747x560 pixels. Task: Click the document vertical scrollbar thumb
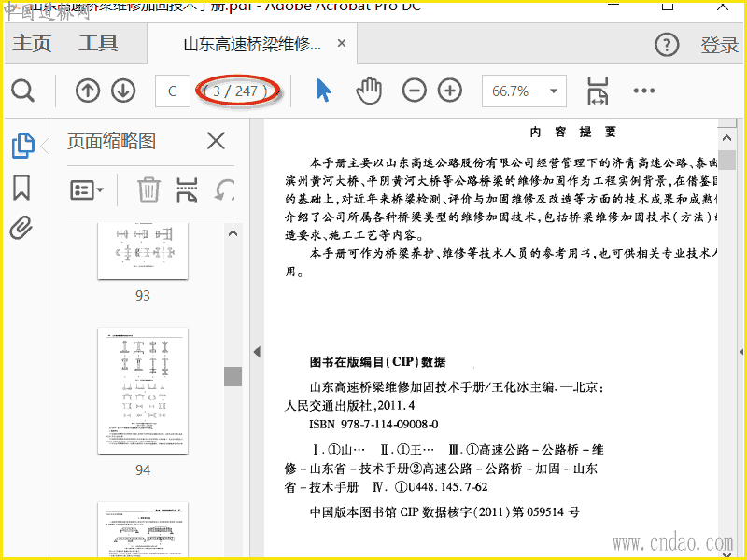click(726, 160)
